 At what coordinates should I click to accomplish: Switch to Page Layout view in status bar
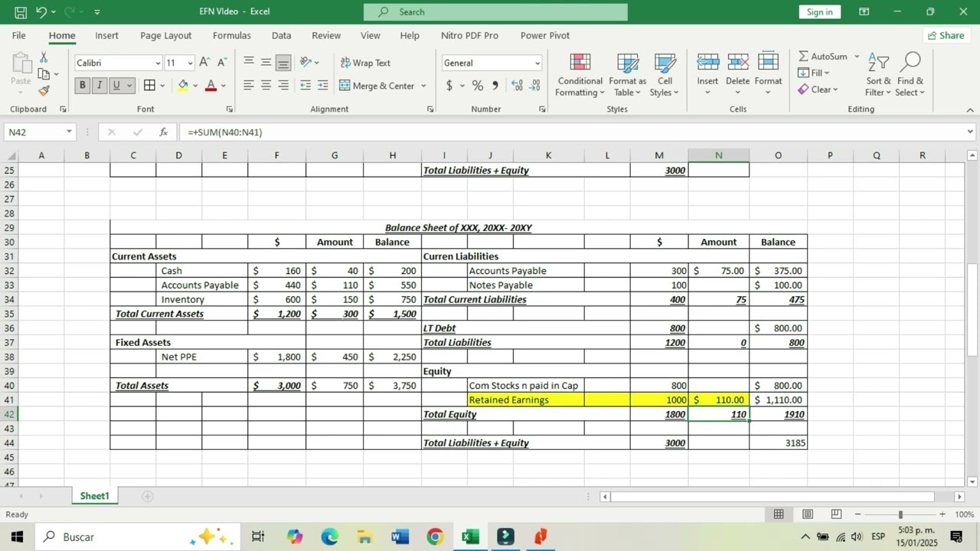[808, 514]
